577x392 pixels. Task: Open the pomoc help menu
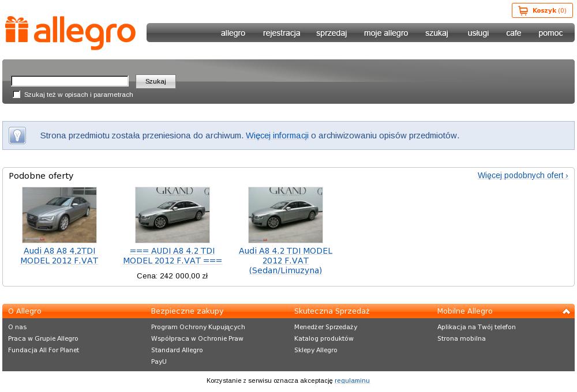click(550, 33)
